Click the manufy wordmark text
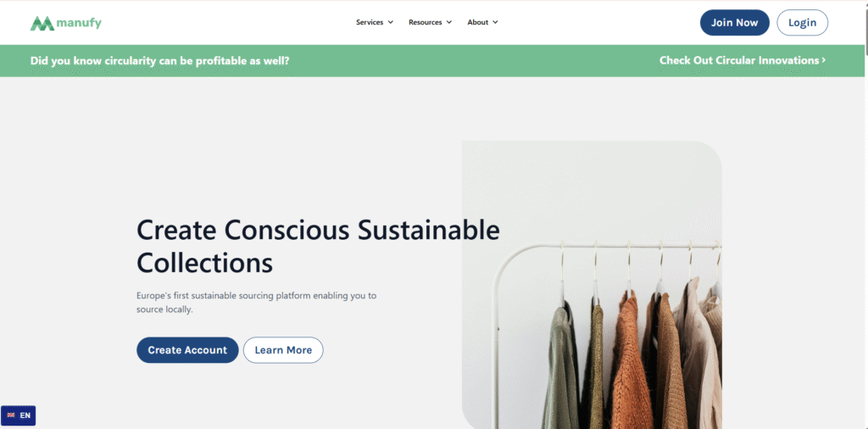 point(79,23)
